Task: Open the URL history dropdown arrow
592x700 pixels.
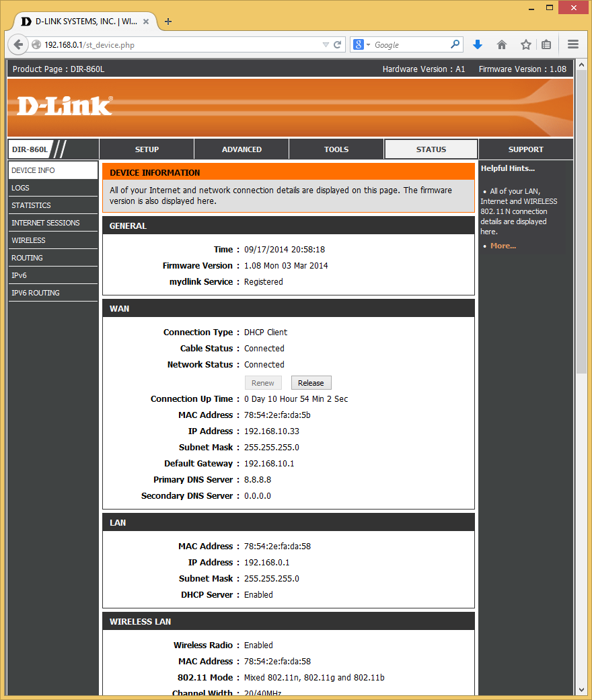Action: coord(326,44)
